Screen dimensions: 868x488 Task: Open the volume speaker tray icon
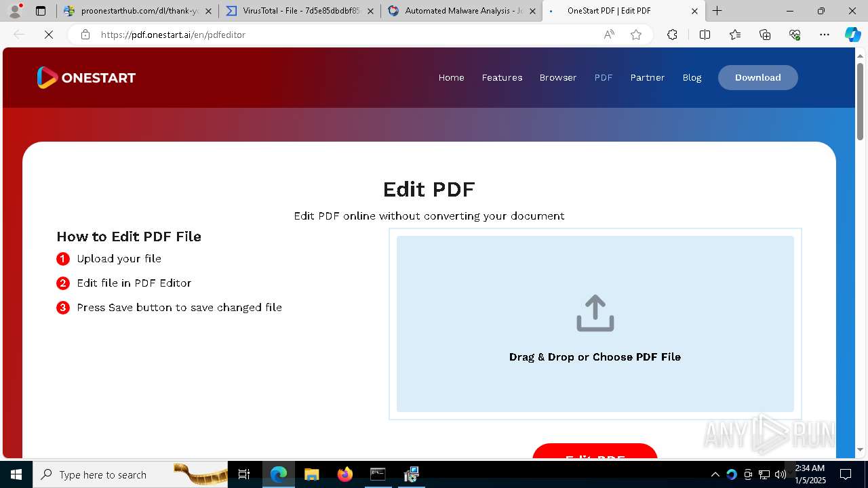[x=781, y=474]
